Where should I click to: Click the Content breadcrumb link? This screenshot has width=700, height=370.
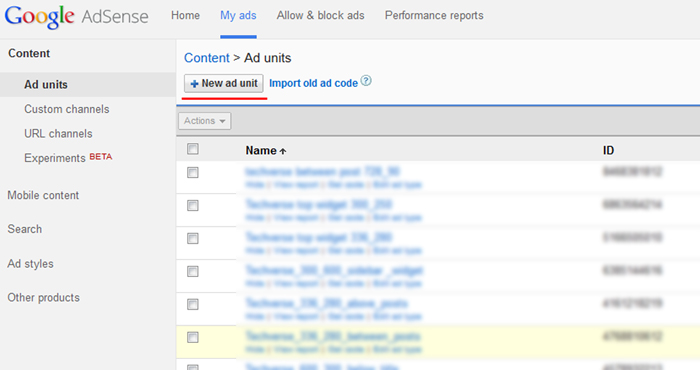click(x=207, y=58)
